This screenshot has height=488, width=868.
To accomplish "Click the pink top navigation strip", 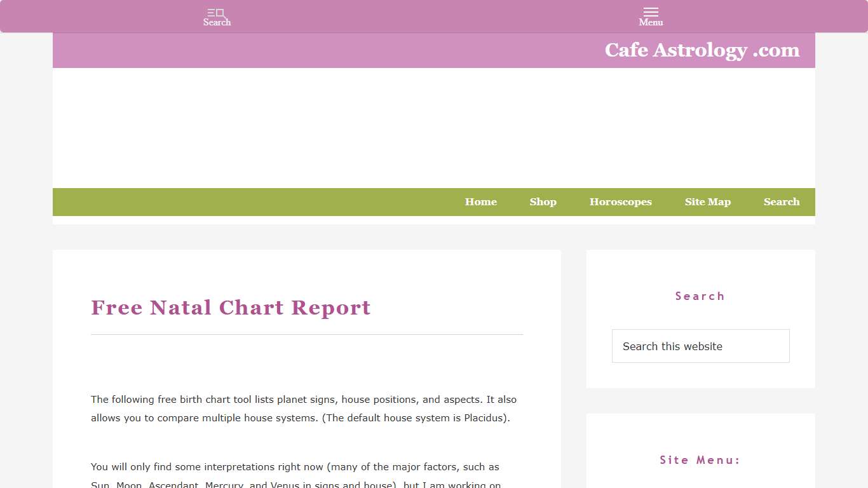I will pos(434,16).
